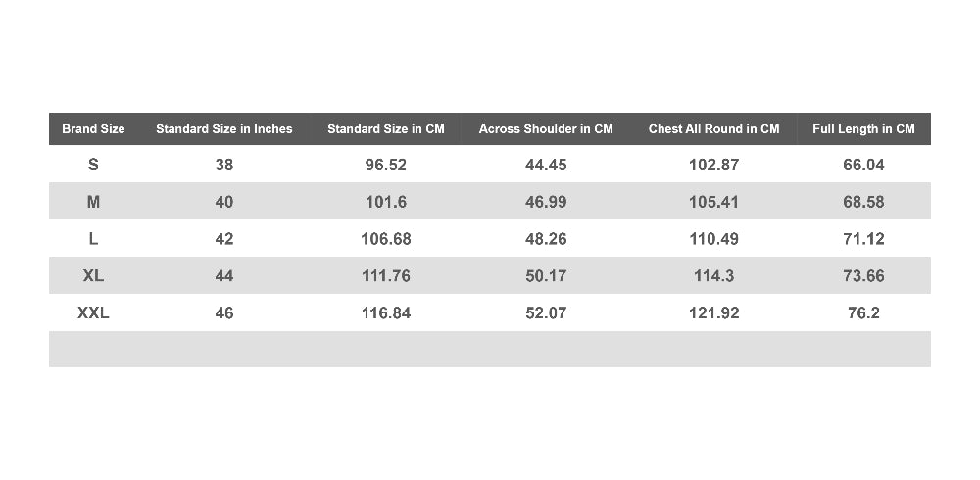Click the 121.92 chest all round value

coord(713,312)
